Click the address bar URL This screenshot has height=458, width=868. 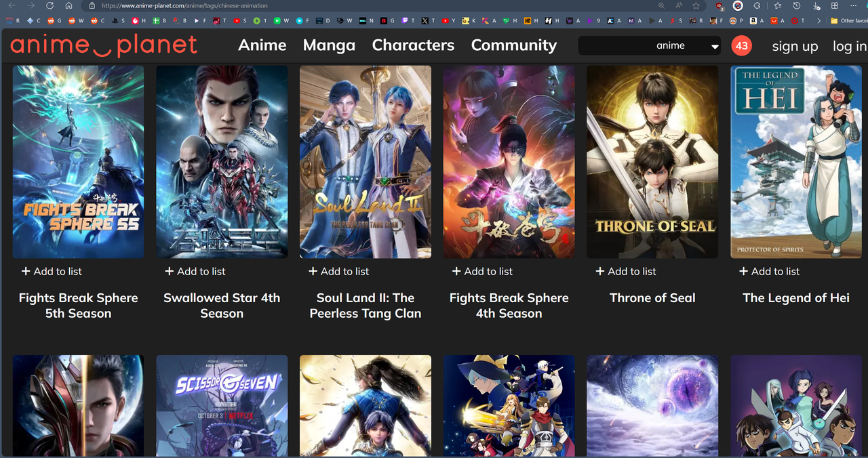tap(184, 5)
